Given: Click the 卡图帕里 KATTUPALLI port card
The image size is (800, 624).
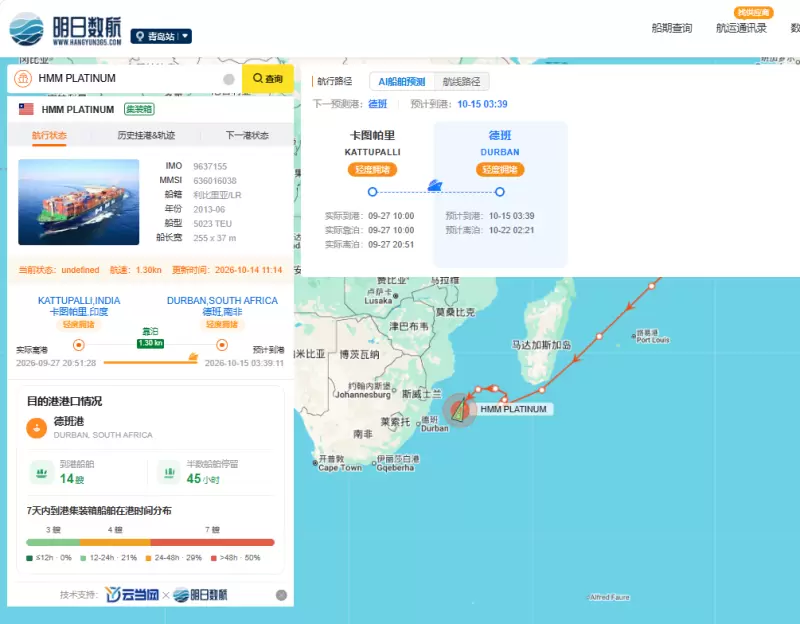Looking at the screenshot, I should pos(372,194).
